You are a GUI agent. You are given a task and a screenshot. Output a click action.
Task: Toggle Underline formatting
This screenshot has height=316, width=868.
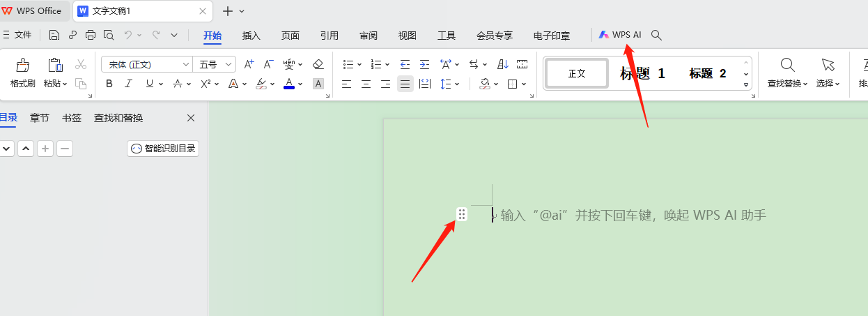tap(149, 84)
